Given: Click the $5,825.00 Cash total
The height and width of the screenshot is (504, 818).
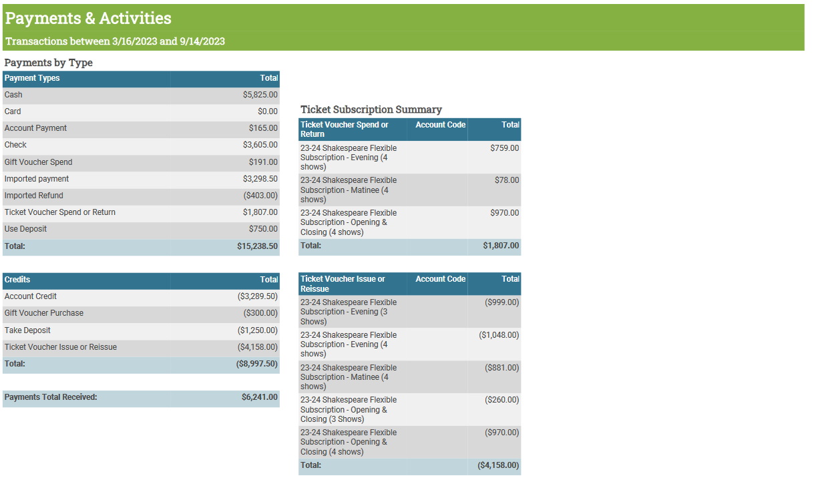Looking at the screenshot, I should 260,95.
